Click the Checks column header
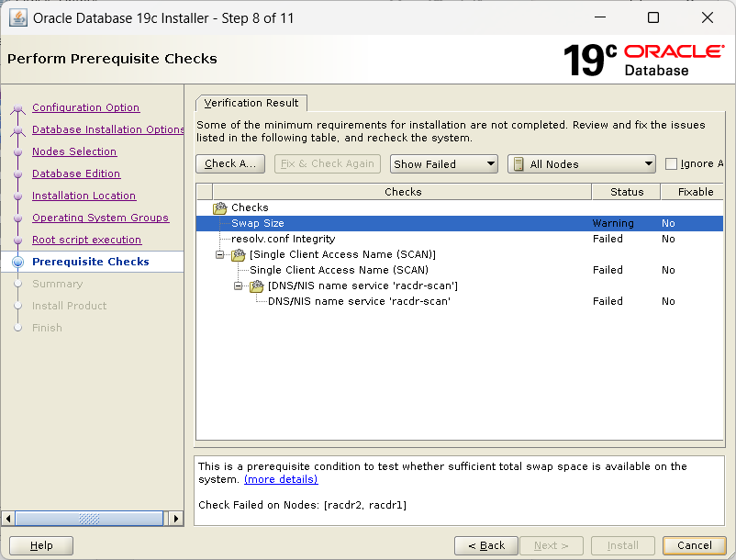 [x=402, y=192]
